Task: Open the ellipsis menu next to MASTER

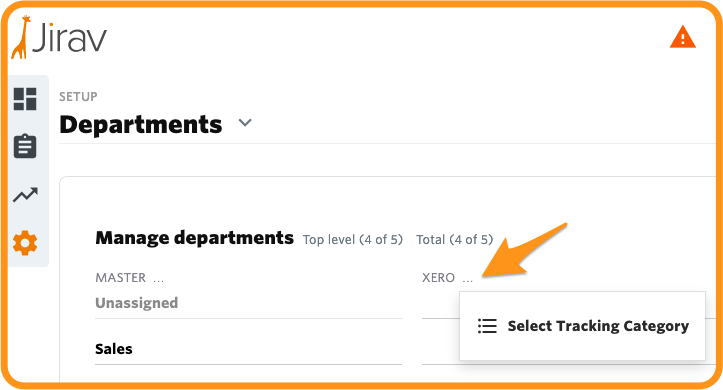Action: (159, 280)
